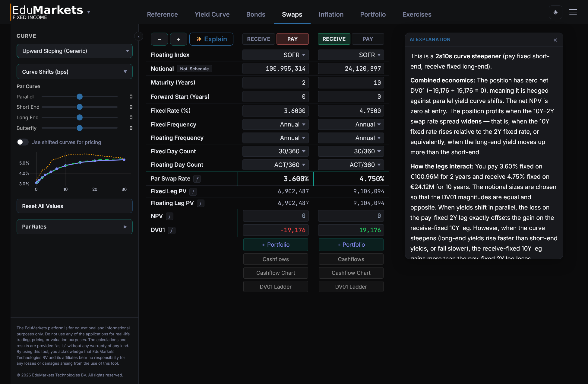Open the NPV formula details
Viewport: 588px width, 384px height.
tap(170, 216)
